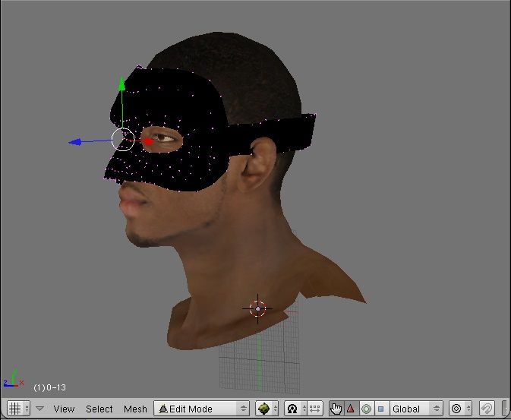Toggle the snap magnet icon
Screen dimensions: 511x420
[487, 409]
